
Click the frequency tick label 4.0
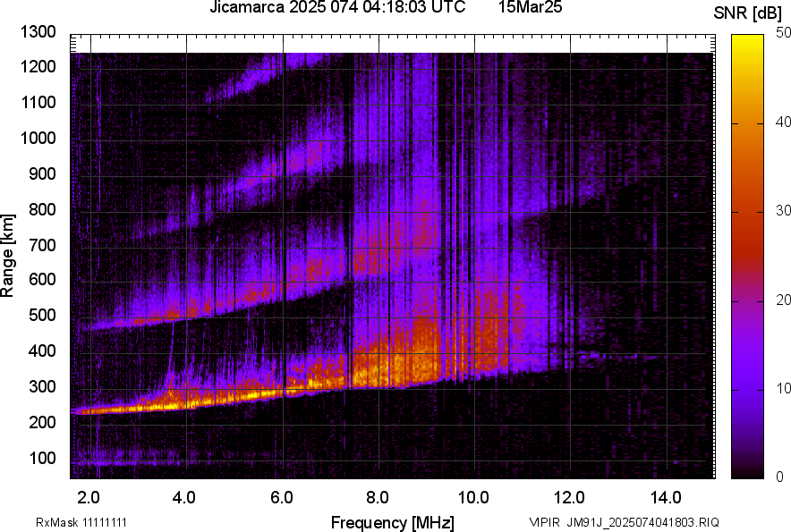[184, 498]
